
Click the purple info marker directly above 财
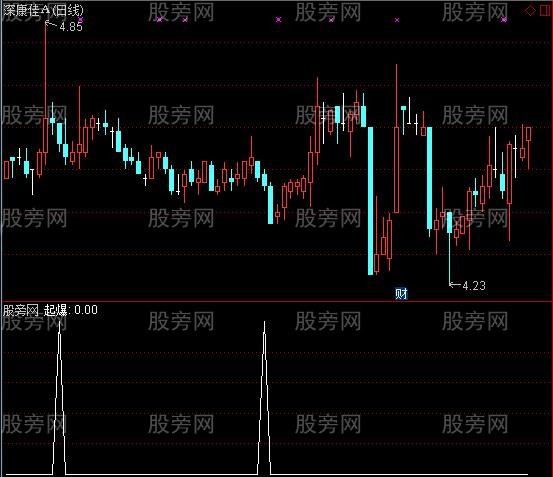pyautogui.click(x=397, y=20)
